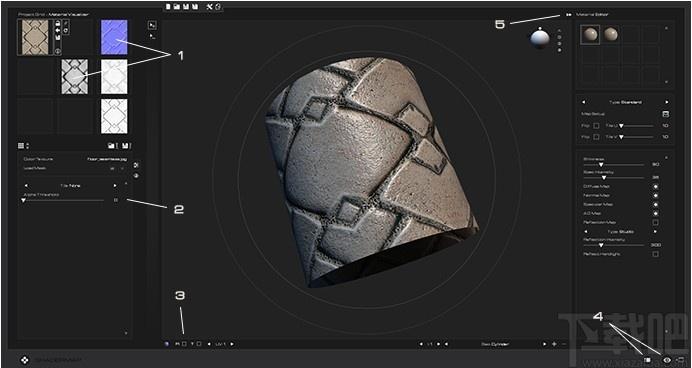Screen dimensions: 692x368
Task: Adjust the Shininess slider
Action: pos(614,165)
